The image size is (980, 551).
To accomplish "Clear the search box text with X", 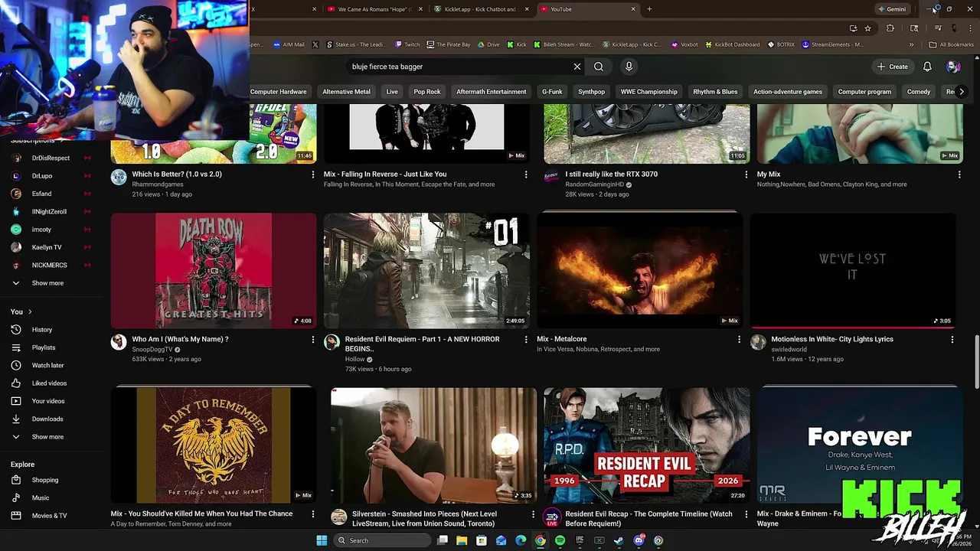I will (x=577, y=67).
